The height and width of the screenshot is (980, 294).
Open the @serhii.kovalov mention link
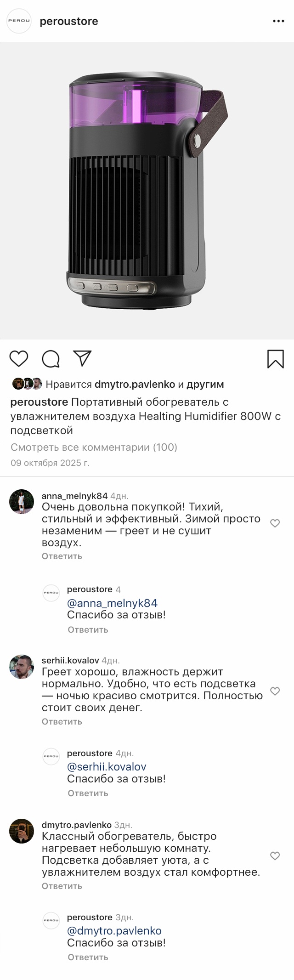click(107, 766)
